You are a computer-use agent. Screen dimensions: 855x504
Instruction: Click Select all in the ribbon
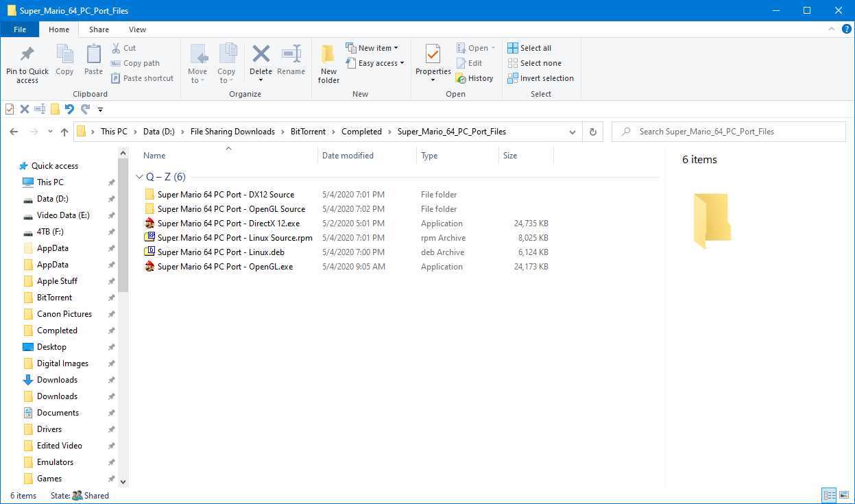[x=529, y=48]
